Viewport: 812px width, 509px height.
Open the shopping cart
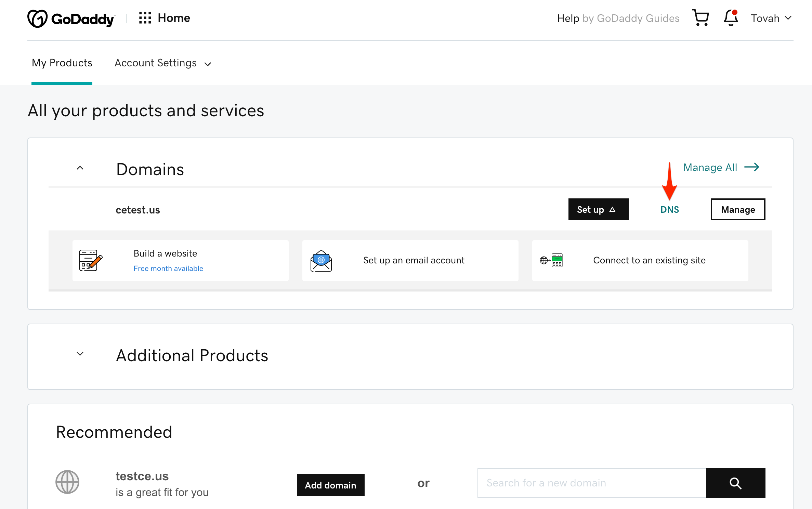(x=700, y=18)
